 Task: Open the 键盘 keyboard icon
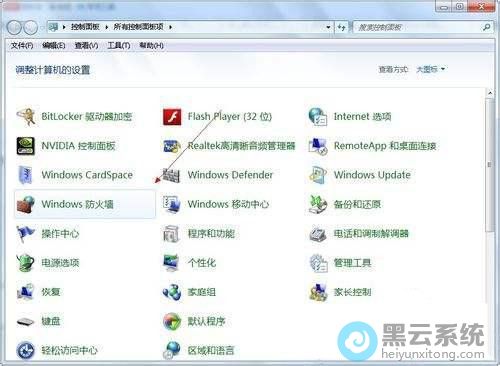26,322
